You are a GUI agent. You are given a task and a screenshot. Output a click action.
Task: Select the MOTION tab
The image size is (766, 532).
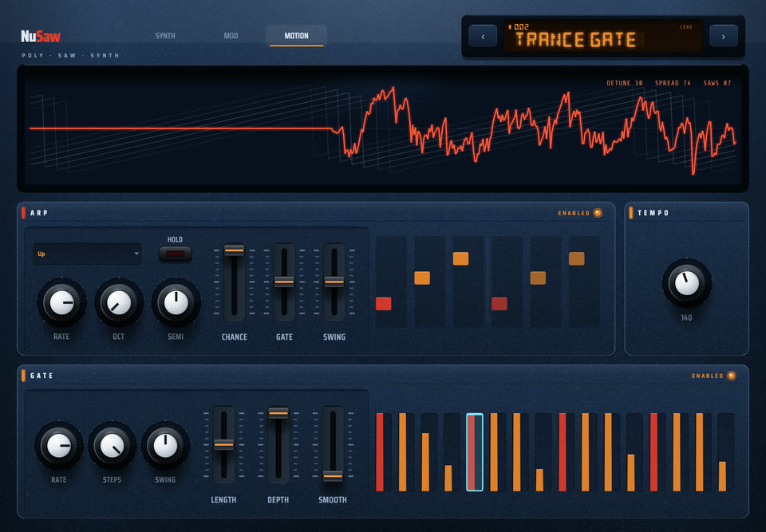[x=297, y=36]
